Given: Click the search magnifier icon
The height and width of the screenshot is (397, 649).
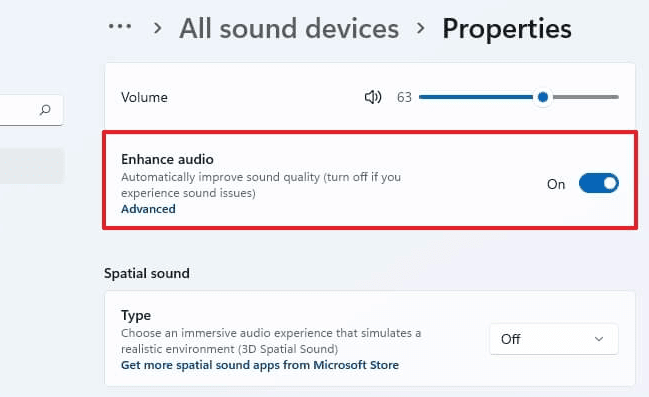Looking at the screenshot, I should (45, 110).
